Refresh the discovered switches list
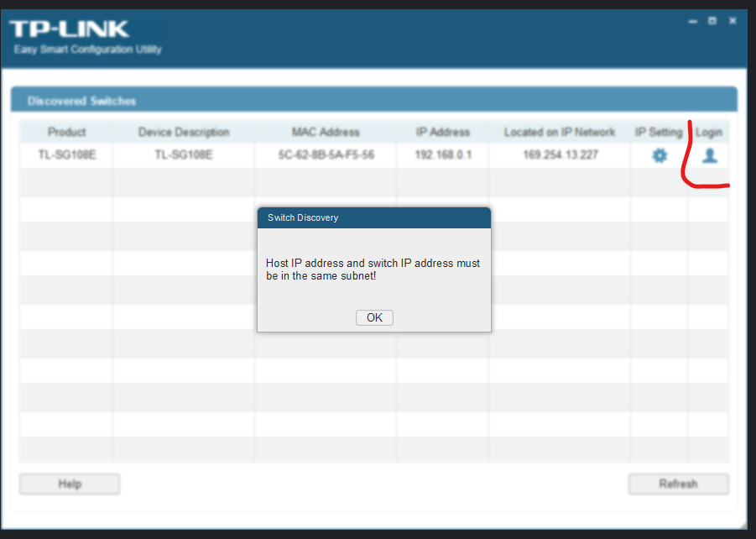The height and width of the screenshot is (539, 756). (x=678, y=484)
